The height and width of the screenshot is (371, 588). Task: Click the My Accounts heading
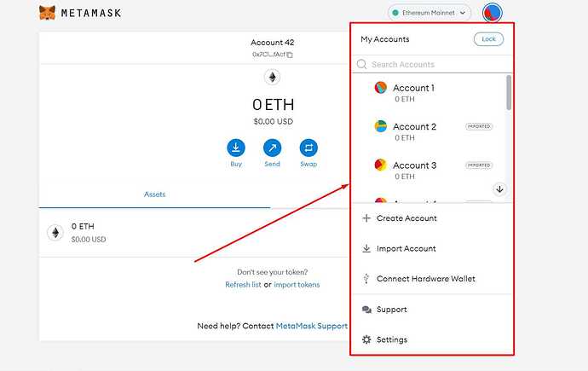pos(384,39)
